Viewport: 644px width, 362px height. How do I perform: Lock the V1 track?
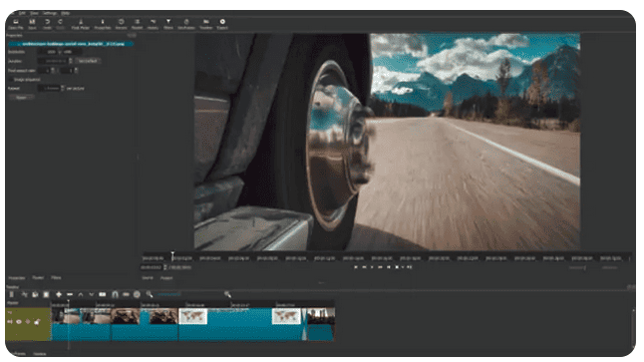click(x=37, y=322)
